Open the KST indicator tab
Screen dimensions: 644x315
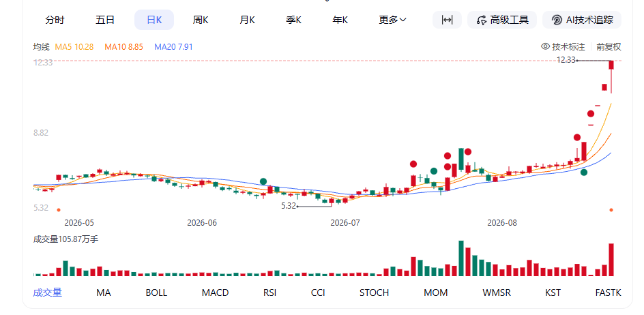[x=553, y=292]
